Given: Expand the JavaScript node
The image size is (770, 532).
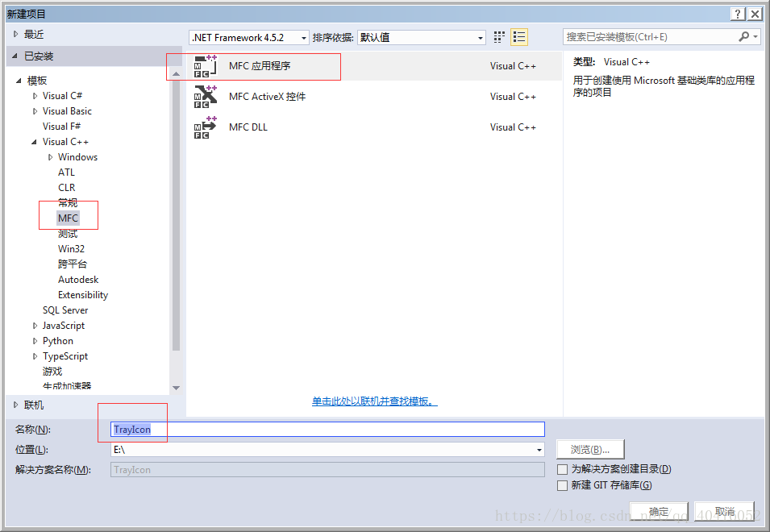Looking at the screenshot, I should pyautogui.click(x=35, y=326).
